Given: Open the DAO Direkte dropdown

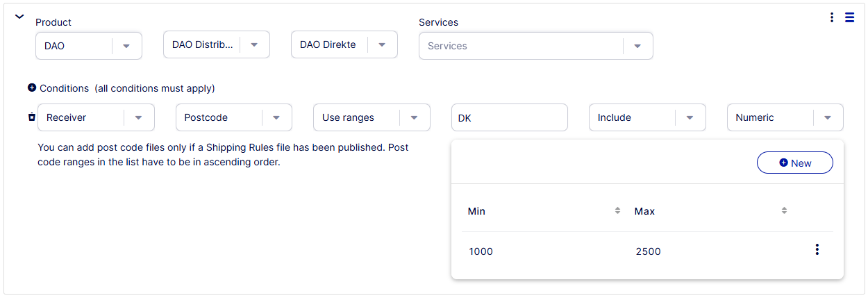Looking at the screenshot, I should pos(381,44).
